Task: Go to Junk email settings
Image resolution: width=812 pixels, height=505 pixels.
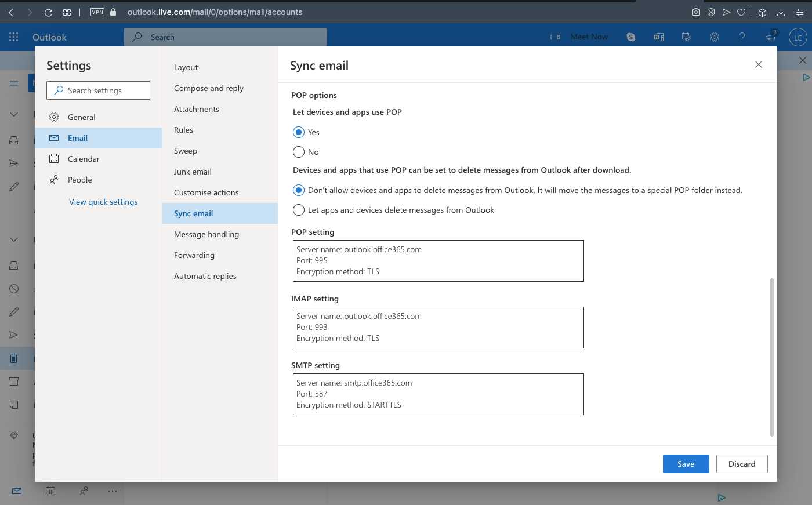Action: (220, 172)
